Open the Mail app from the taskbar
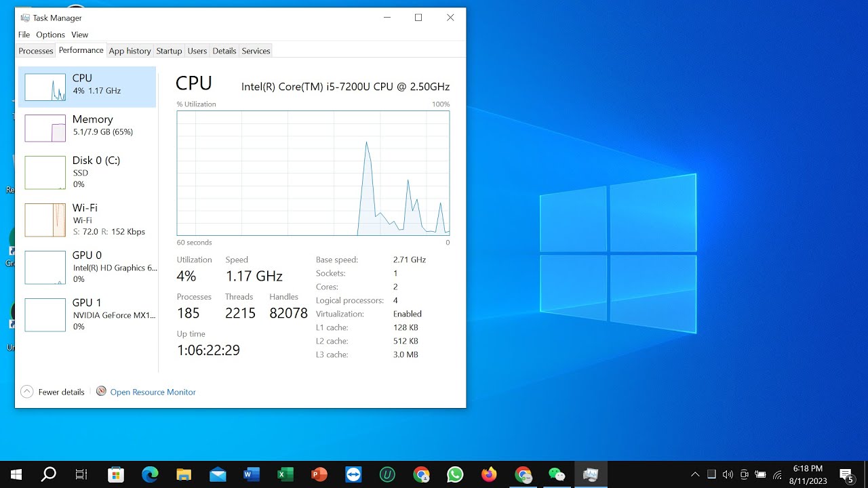Viewport: 868px width, 488px height. (218, 474)
